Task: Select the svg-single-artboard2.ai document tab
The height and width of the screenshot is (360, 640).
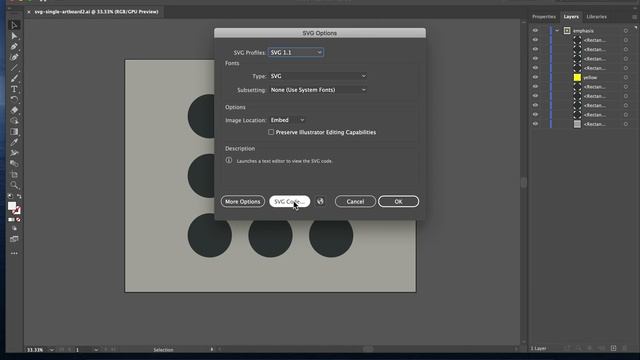Action: point(96,12)
